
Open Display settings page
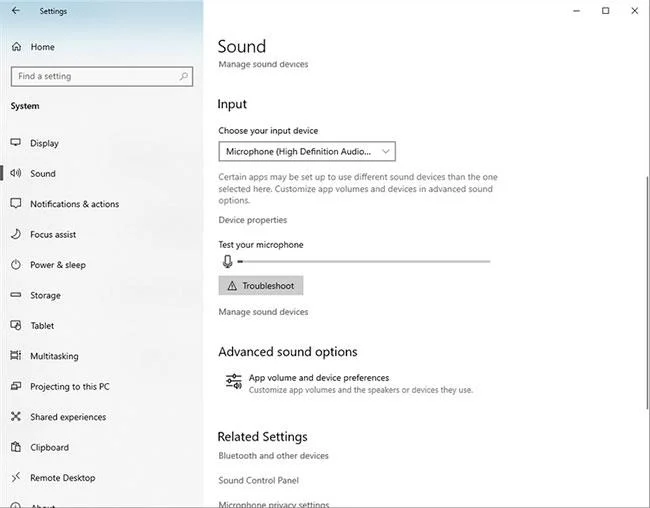44,143
